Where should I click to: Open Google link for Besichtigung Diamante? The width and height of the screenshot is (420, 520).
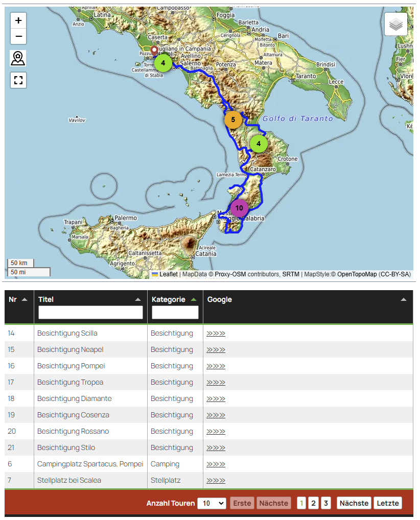click(216, 398)
